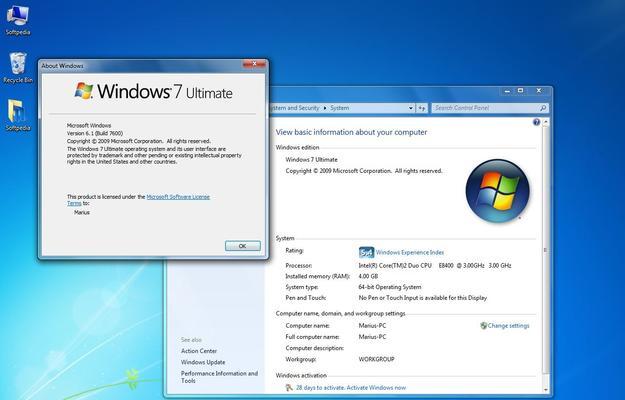Click the Windows logo orb in System window
The height and width of the screenshot is (400, 625).
point(497,191)
